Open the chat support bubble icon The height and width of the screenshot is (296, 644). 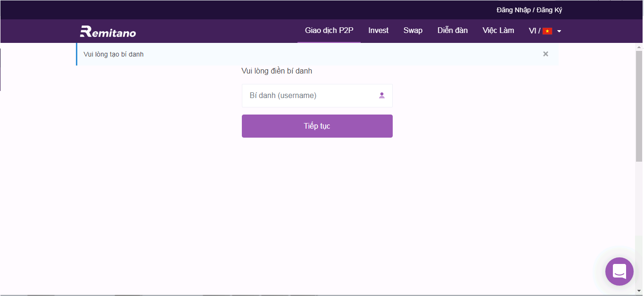click(619, 271)
